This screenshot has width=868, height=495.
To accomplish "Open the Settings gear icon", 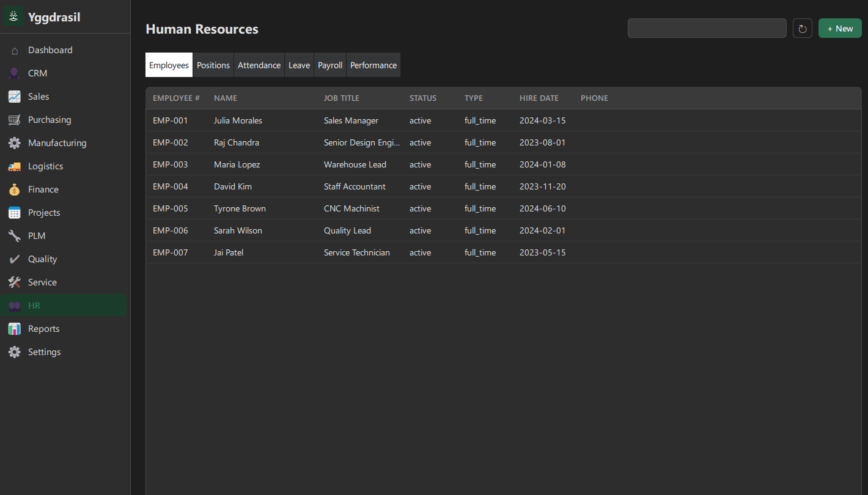I will coord(14,351).
